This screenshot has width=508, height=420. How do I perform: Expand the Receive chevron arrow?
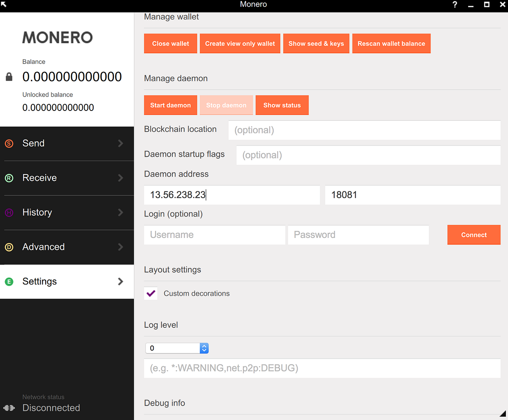121,178
